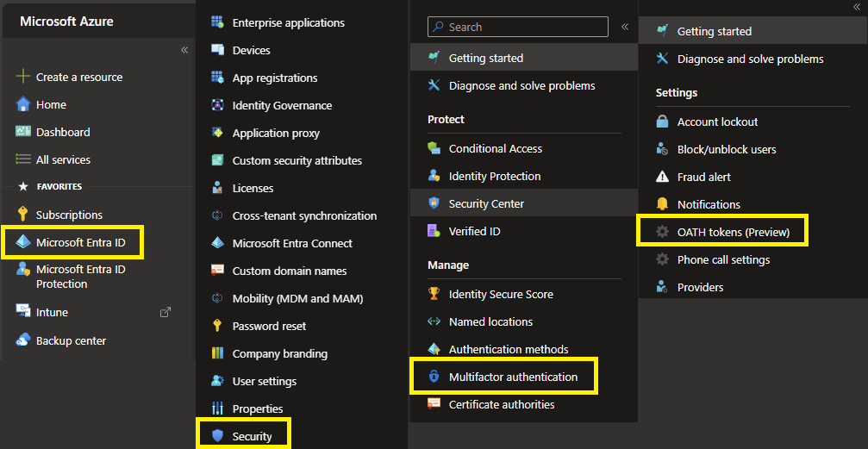Click the Fraud alert warning icon

(x=662, y=177)
